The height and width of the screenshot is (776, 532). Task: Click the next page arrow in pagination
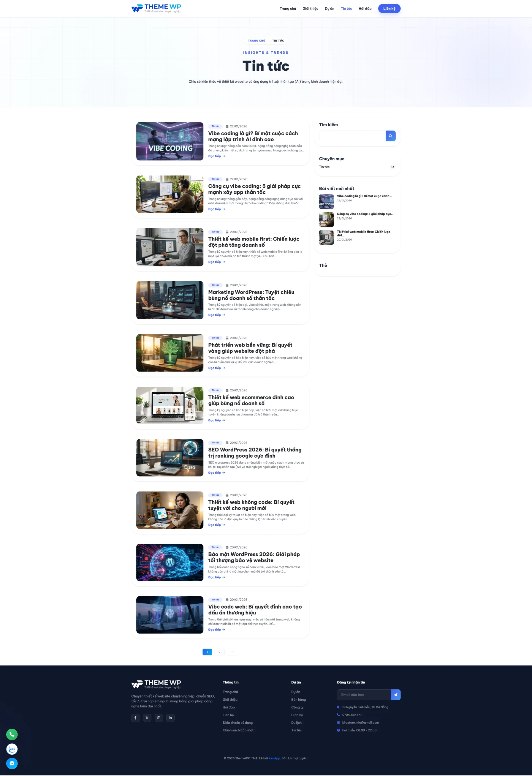232,652
